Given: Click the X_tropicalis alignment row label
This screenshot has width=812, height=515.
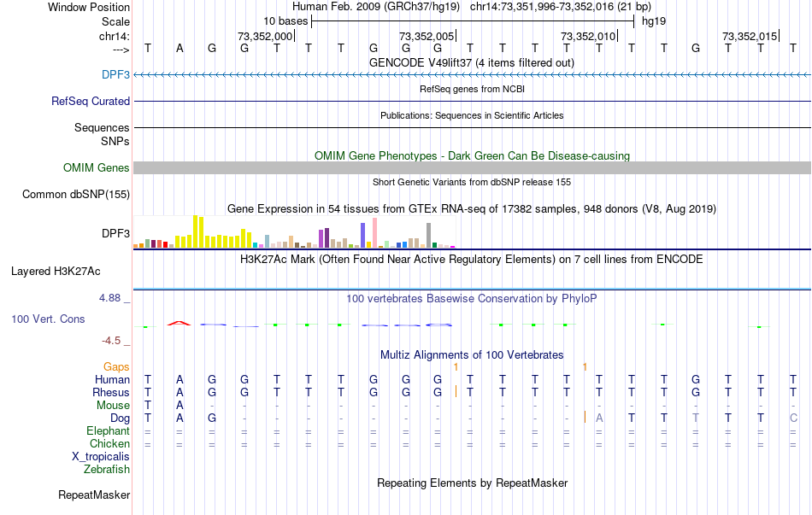Looking at the screenshot, I should pos(101,457).
